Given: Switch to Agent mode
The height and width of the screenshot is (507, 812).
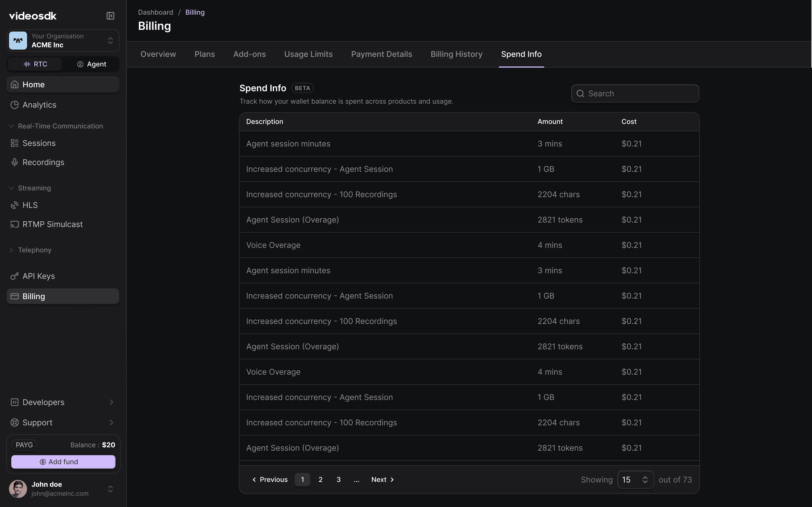Looking at the screenshot, I should coord(91,64).
